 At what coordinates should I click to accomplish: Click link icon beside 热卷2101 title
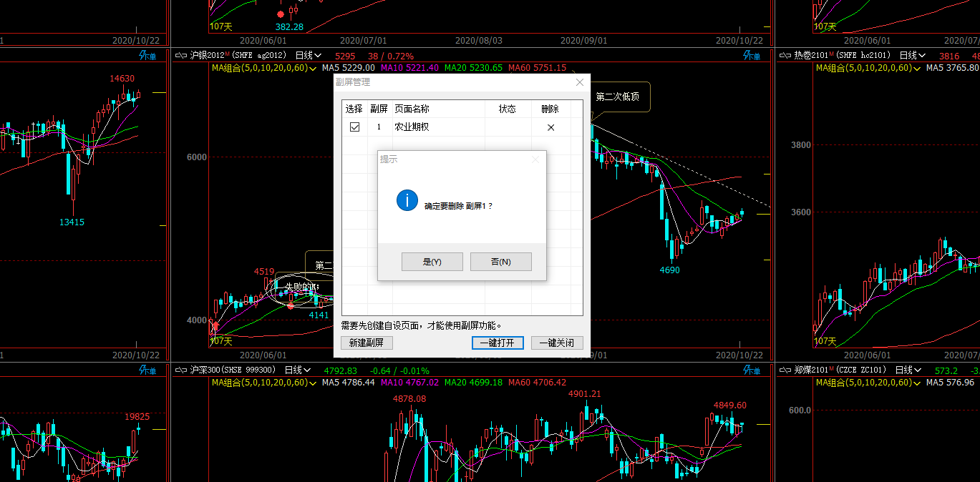coord(785,56)
